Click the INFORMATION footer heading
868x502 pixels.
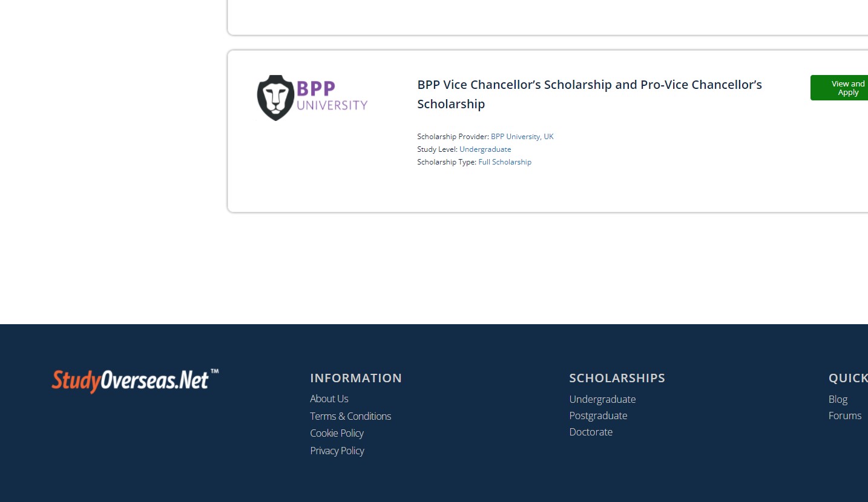click(x=356, y=378)
